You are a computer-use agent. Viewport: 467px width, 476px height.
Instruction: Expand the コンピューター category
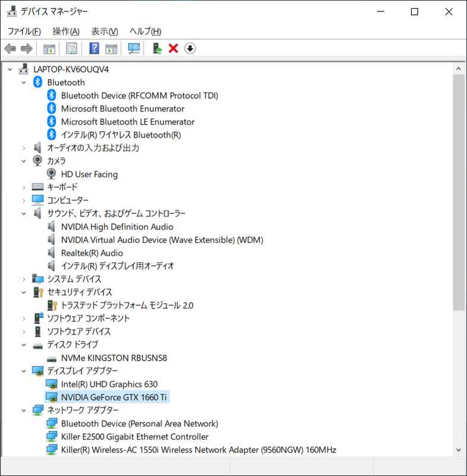[24, 201]
